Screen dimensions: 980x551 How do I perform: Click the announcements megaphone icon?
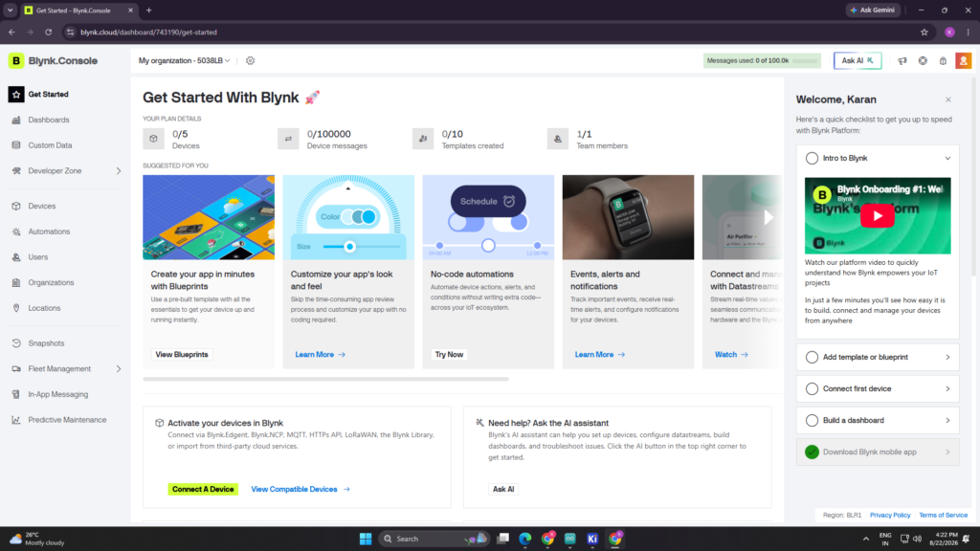902,60
